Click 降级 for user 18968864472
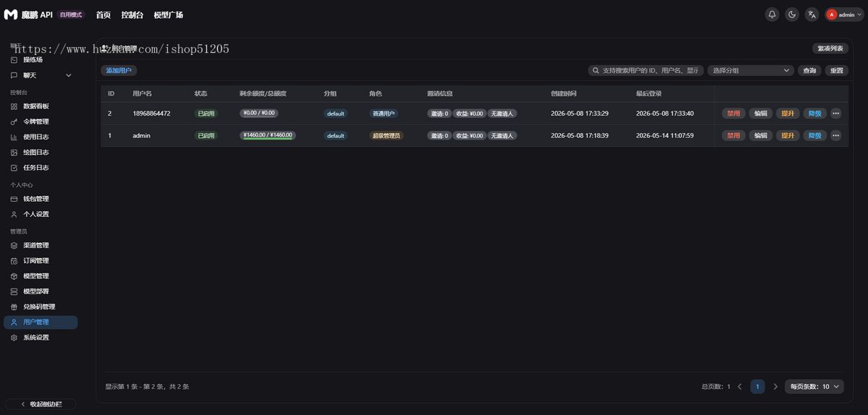 tap(814, 114)
